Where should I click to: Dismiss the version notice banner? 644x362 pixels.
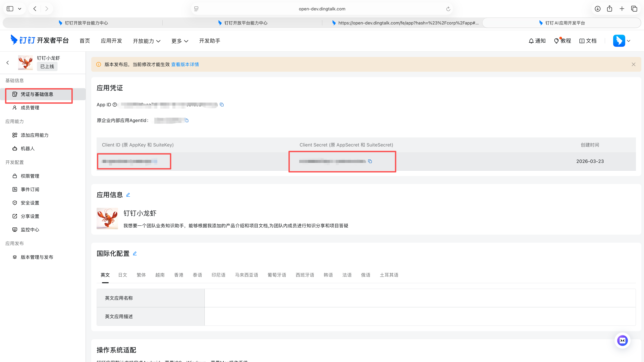coord(633,64)
